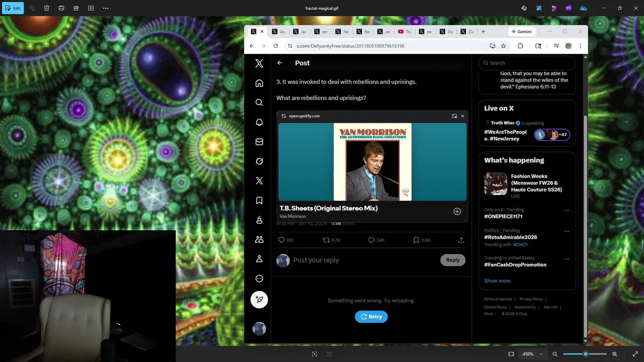The width and height of the screenshot is (644, 362).
Task: Switch to the YouTube browser tab
Action: [x=404, y=32]
